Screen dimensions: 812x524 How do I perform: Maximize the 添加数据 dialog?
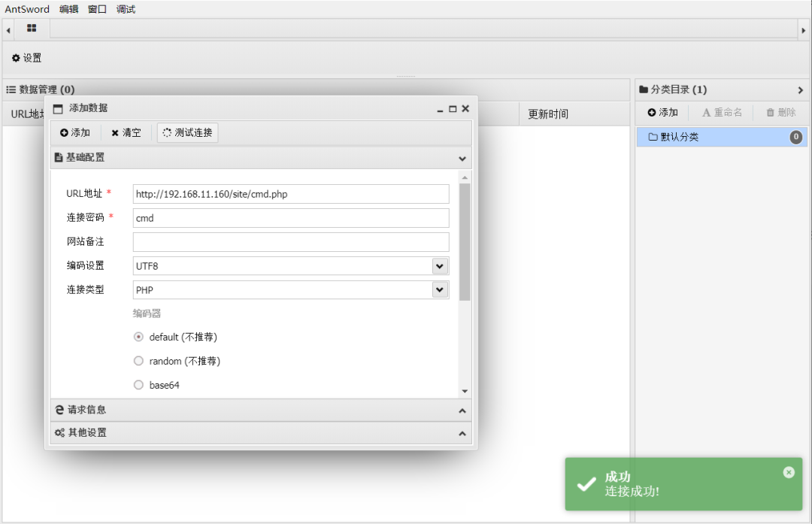point(453,109)
